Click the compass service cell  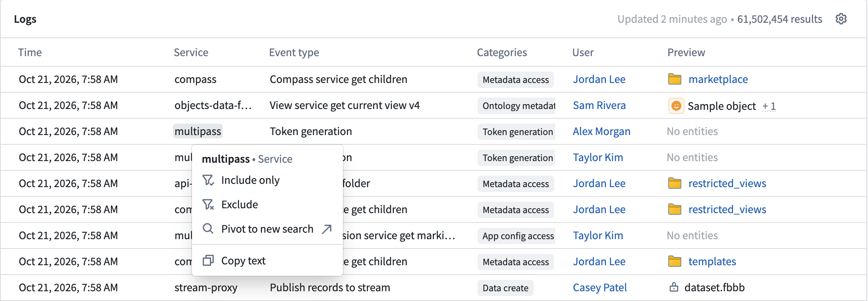coord(195,79)
